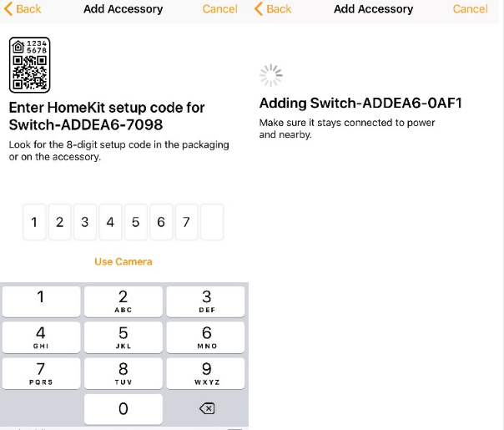This screenshot has height=430, width=504.
Task: Tap keypad key 3 DEF
Action: (x=206, y=301)
